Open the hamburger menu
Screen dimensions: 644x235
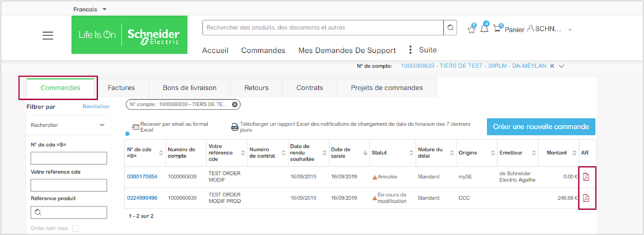point(48,35)
